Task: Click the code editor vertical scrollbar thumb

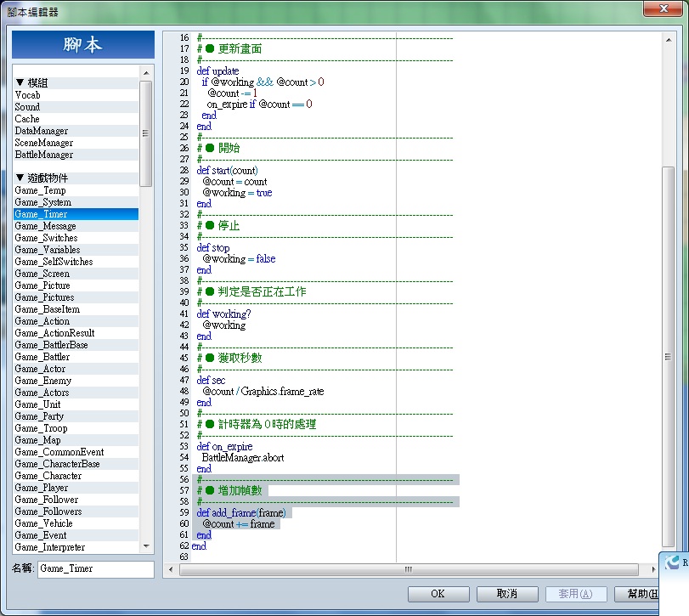Action: click(x=669, y=357)
